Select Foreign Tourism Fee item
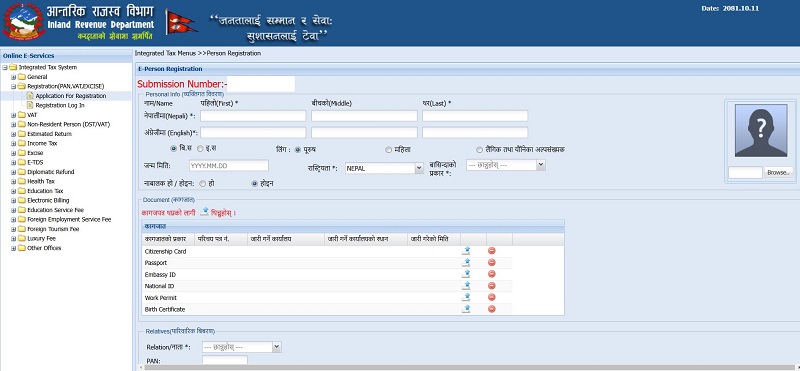800x371 pixels. click(53, 229)
